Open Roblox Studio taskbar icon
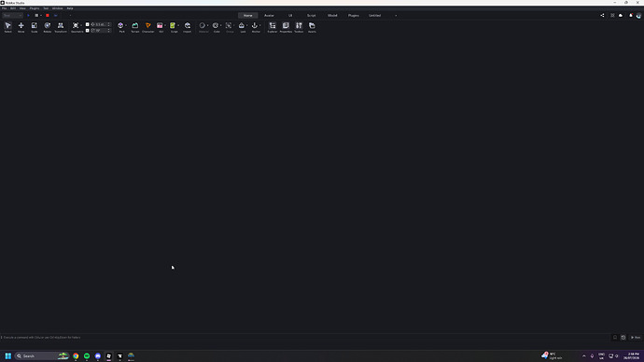The image size is (644, 362). (x=109, y=355)
